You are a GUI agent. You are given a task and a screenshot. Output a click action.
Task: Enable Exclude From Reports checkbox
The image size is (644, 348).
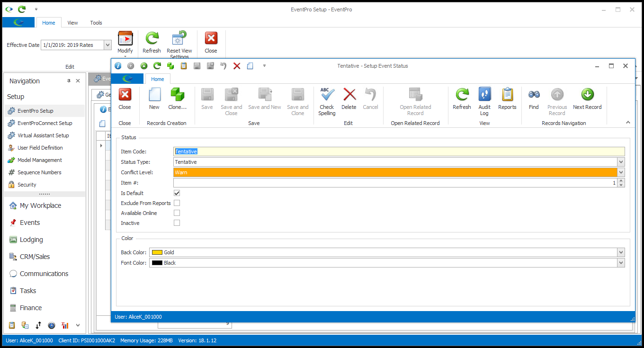[x=177, y=203]
